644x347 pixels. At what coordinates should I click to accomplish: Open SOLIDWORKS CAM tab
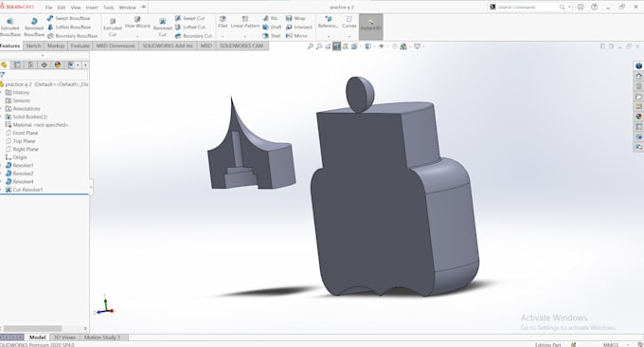coord(241,46)
